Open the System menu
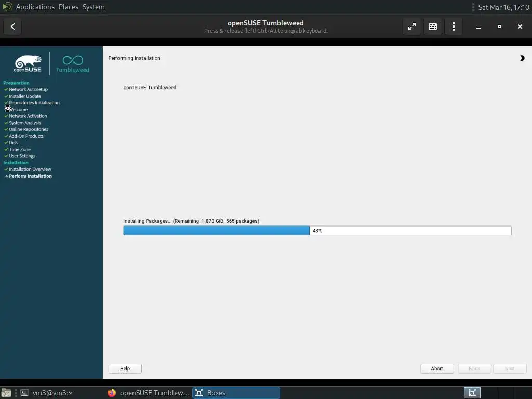 pyautogui.click(x=94, y=7)
